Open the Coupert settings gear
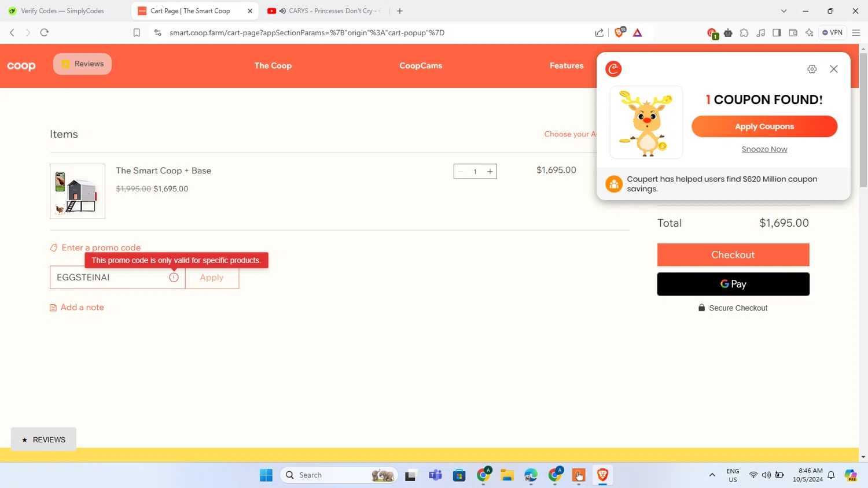The height and width of the screenshot is (488, 868). pos(812,69)
